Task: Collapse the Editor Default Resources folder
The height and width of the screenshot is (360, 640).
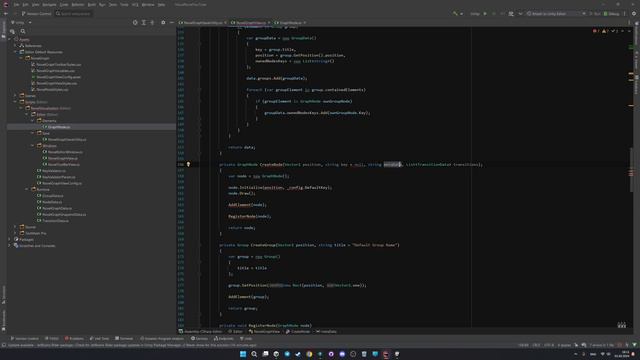Action: (16, 52)
